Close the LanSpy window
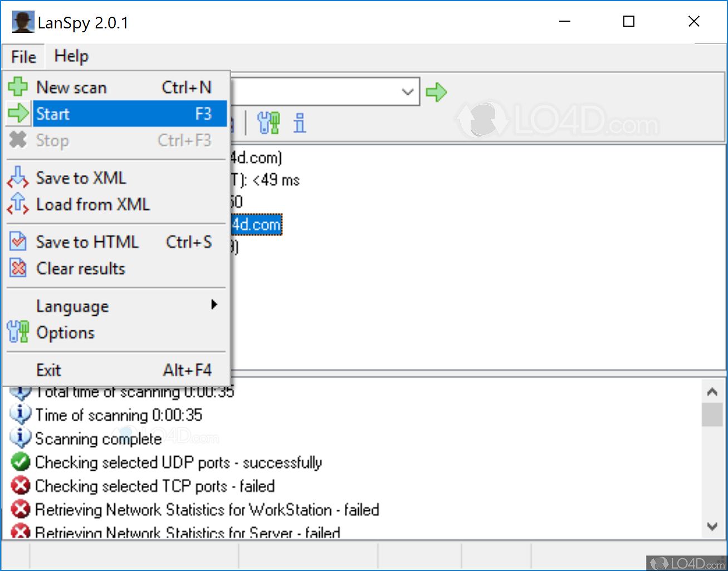This screenshot has height=571, width=728. 694,22
